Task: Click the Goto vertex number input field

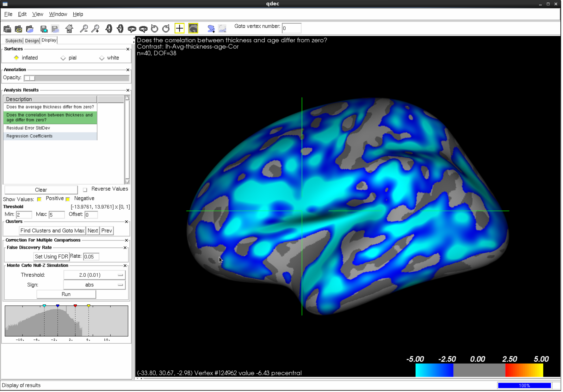Action: (291, 28)
